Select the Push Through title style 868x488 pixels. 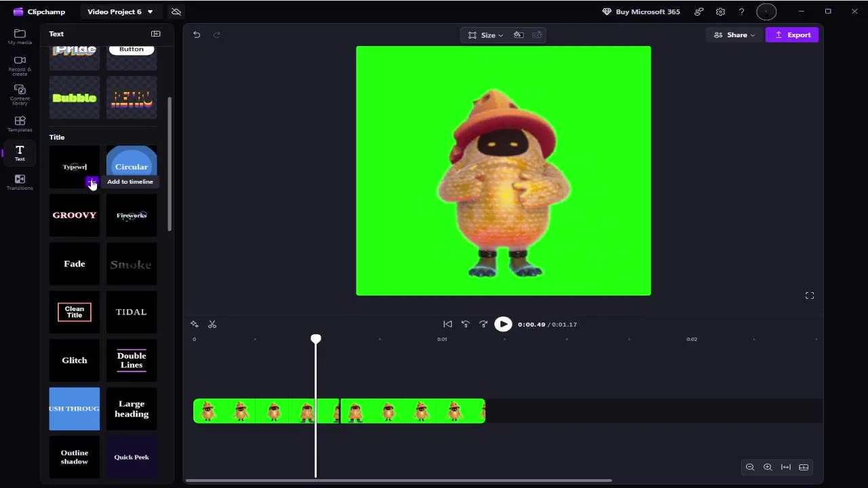tap(75, 409)
